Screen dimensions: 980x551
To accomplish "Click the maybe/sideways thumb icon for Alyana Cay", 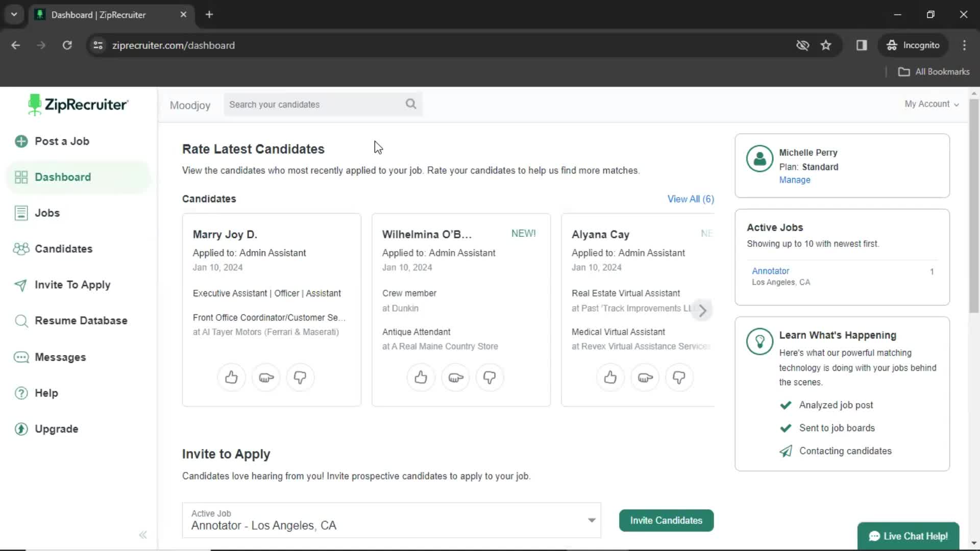I will 644,378.
